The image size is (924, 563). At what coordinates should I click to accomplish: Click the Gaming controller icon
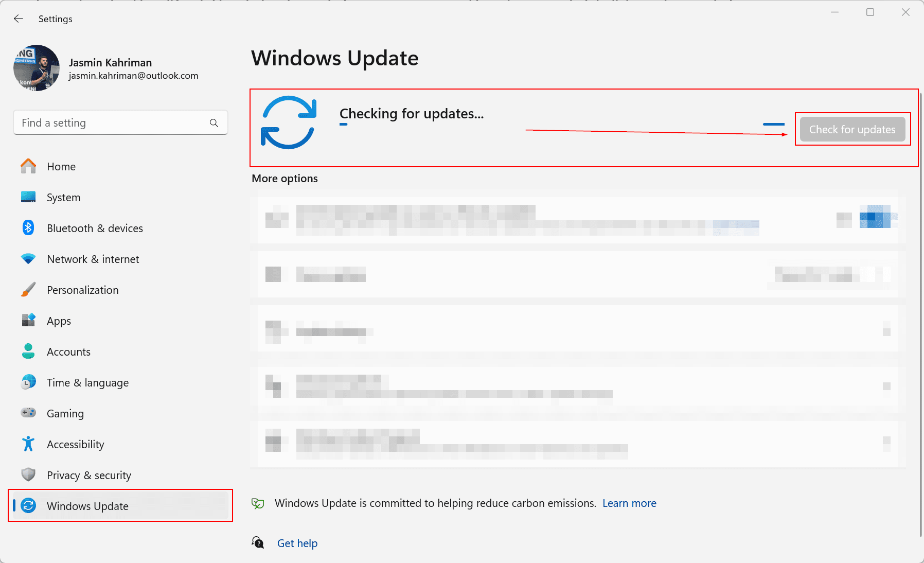coord(28,413)
